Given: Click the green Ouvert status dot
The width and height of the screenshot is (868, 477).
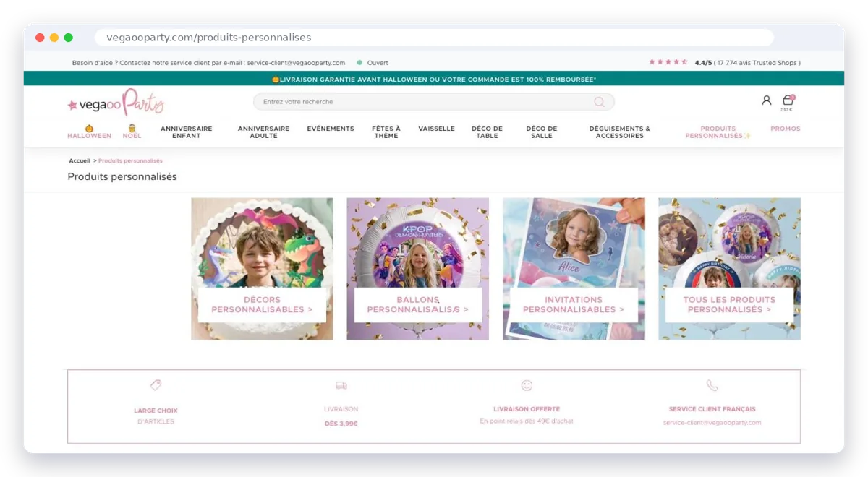Looking at the screenshot, I should pyautogui.click(x=359, y=63).
